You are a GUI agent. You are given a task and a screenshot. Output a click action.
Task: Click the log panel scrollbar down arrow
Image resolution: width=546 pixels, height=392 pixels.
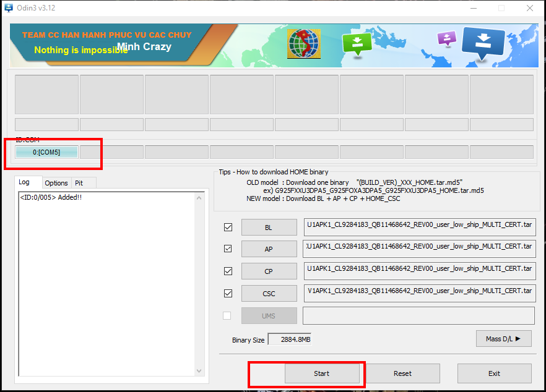click(x=199, y=370)
